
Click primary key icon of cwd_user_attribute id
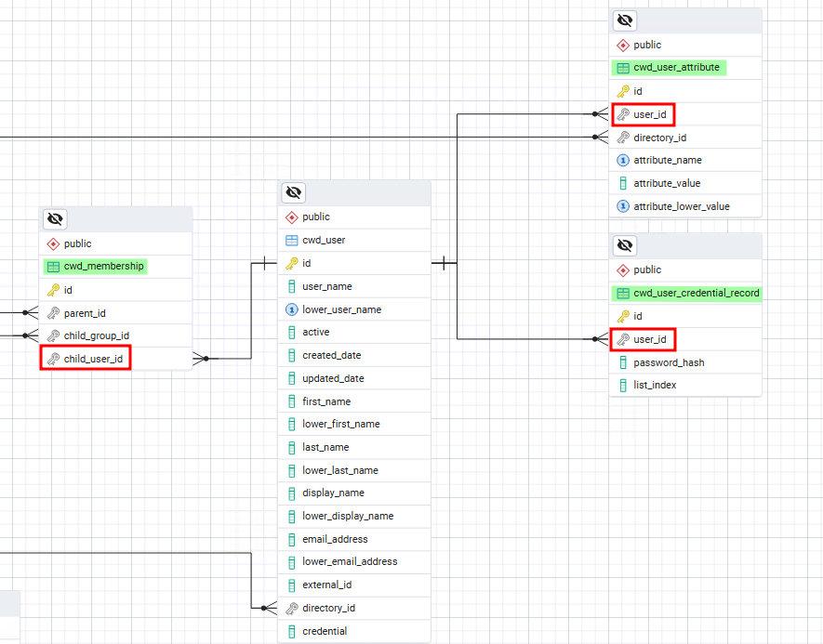(x=622, y=91)
